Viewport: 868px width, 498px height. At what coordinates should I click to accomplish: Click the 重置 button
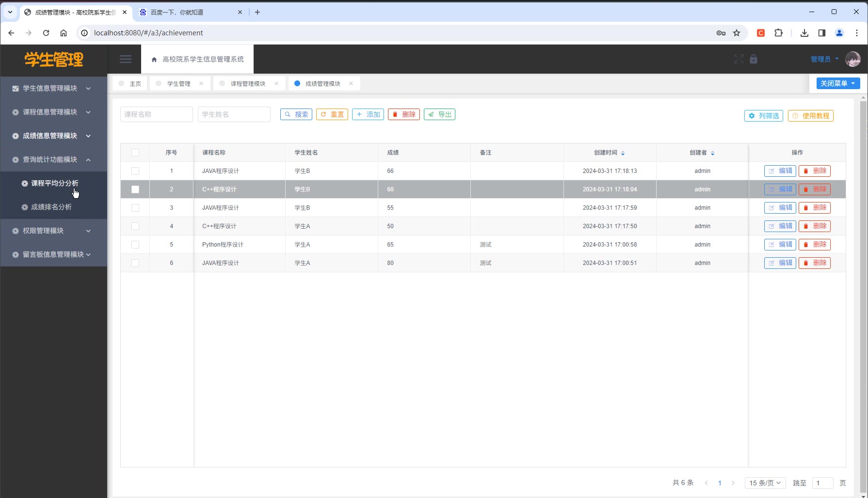332,114
